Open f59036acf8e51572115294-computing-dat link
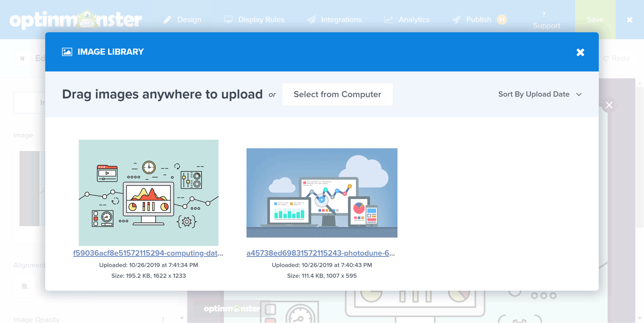 click(x=148, y=253)
